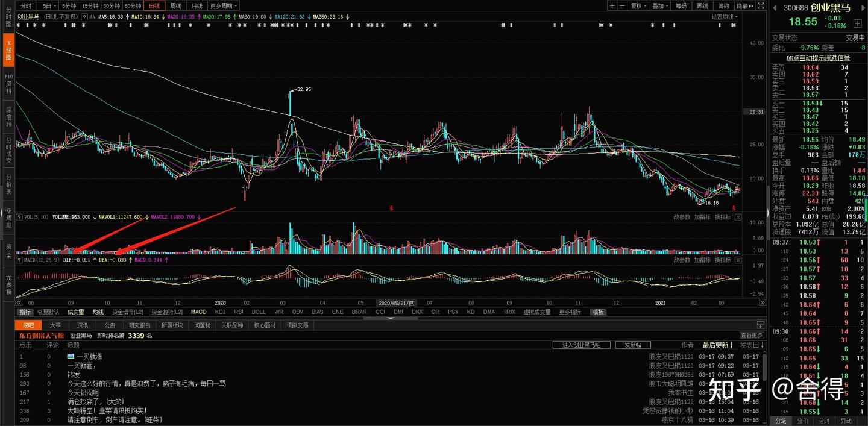Expand 更多周期 dropdown

point(223,5)
